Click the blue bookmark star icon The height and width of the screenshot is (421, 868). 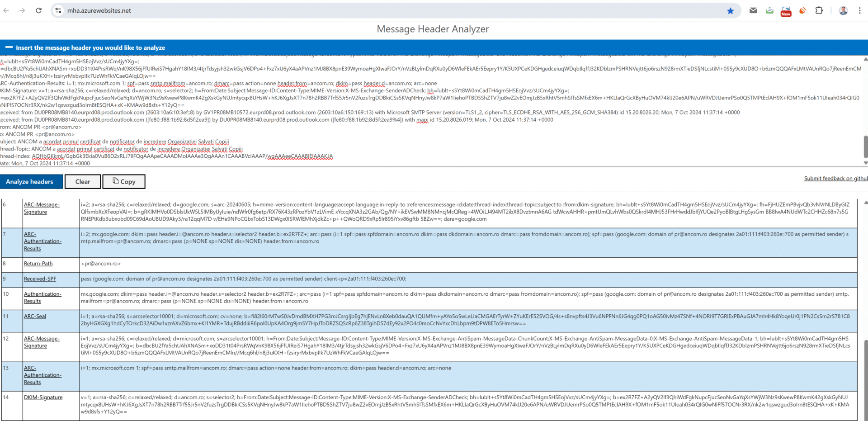tap(730, 11)
